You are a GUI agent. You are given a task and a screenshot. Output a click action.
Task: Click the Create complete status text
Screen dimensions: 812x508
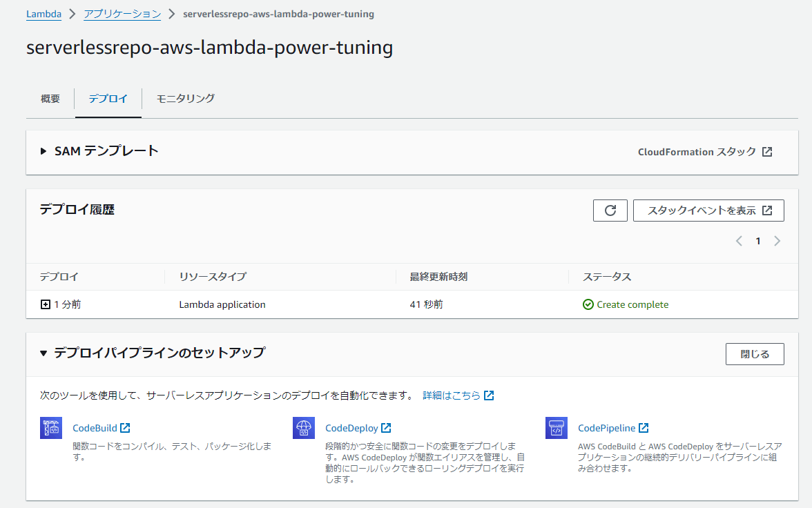click(632, 304)
